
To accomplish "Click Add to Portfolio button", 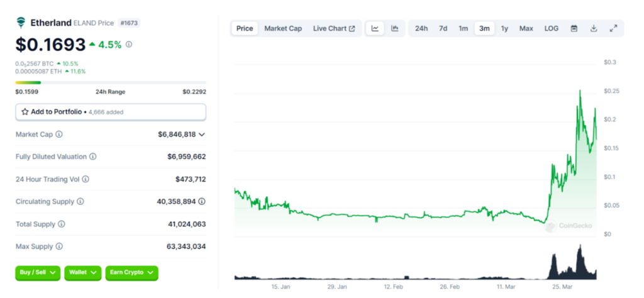I will (x=111, y=112).
